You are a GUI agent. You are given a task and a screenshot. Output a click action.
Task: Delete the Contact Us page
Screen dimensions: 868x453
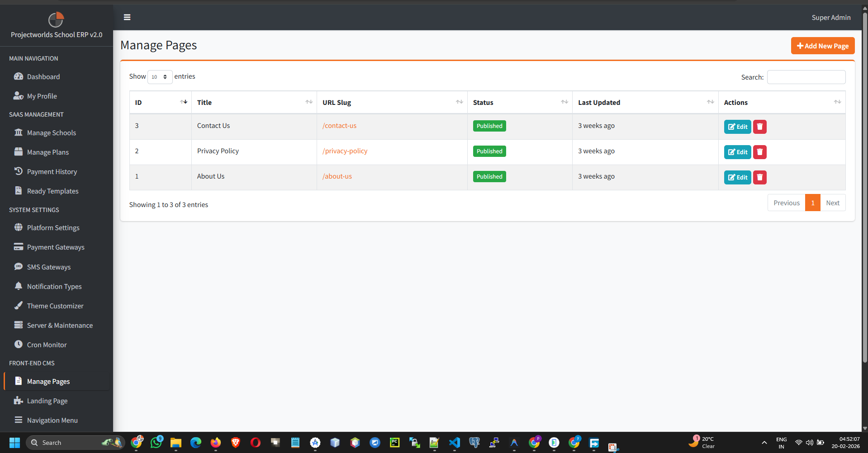[x=759, y=127]
